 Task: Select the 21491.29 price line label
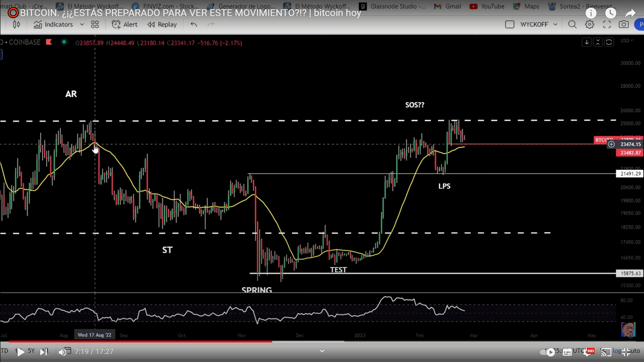tap(630, 174)
